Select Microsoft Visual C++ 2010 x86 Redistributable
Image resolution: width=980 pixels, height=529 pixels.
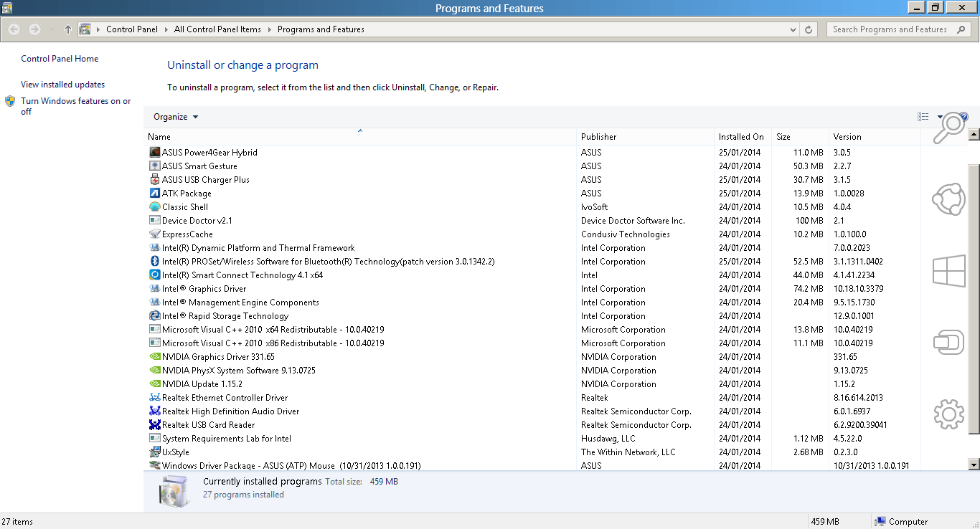532,343
